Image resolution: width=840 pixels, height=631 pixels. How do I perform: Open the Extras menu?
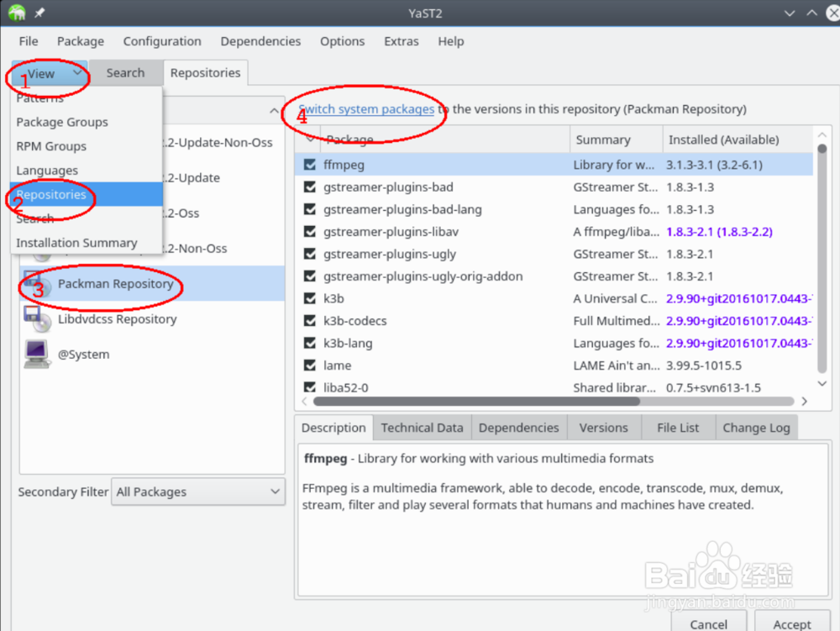coord(402,41)
